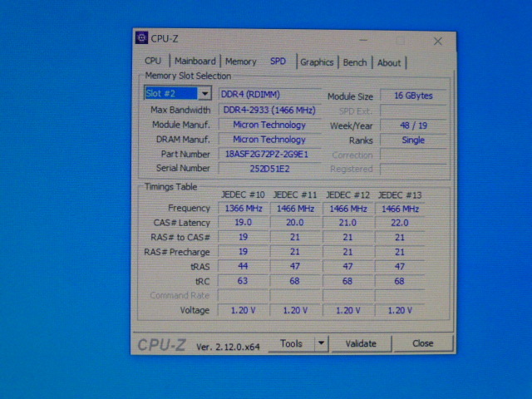Open the Tools dropdown arrow
This screenshot has width=532, height=399.
pos(321,343)
